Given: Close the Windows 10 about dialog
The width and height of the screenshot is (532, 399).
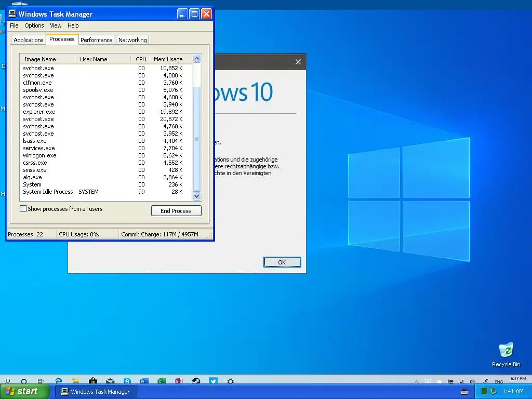Looking at the screenshot, I should (298, 62).
